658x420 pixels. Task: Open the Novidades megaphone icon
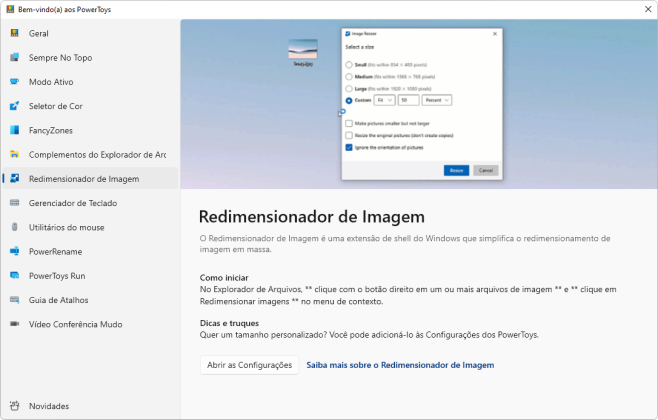pos(15,406)
